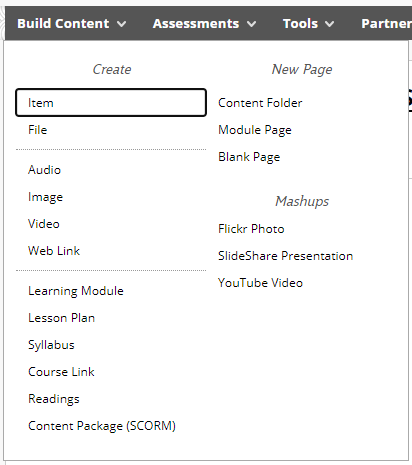This screenshot has height=465, width=412.
Task: Create an Audio content entry
Action: [x=44, y=170]
